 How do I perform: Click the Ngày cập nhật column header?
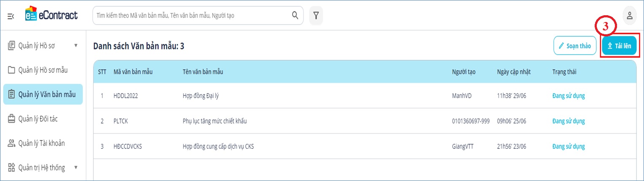tap(514, 72)
